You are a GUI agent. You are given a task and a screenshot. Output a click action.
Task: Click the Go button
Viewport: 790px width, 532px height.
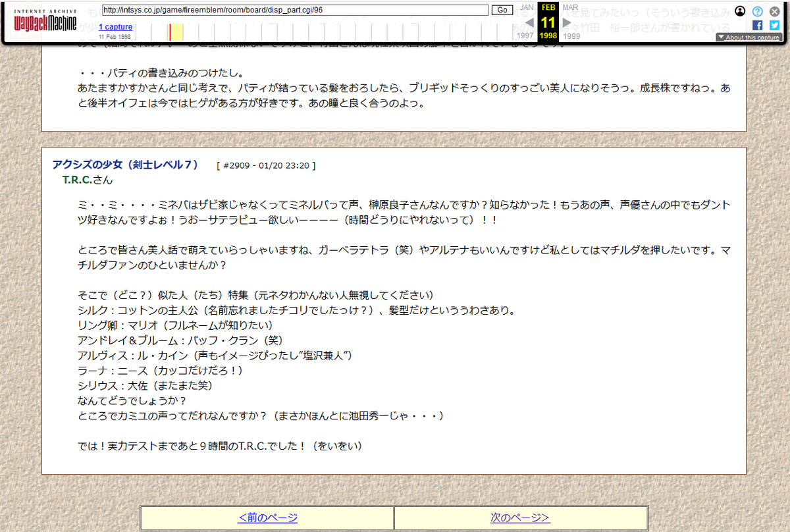(x=502, y=10)
